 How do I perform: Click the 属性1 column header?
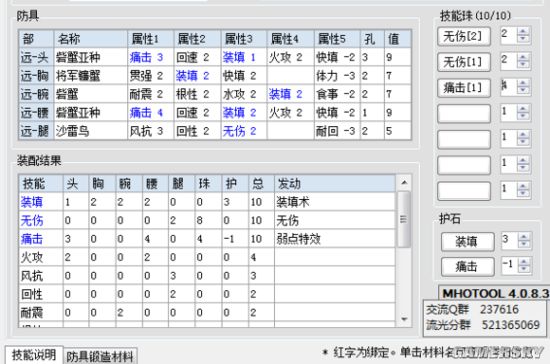(x=151, y=39)
